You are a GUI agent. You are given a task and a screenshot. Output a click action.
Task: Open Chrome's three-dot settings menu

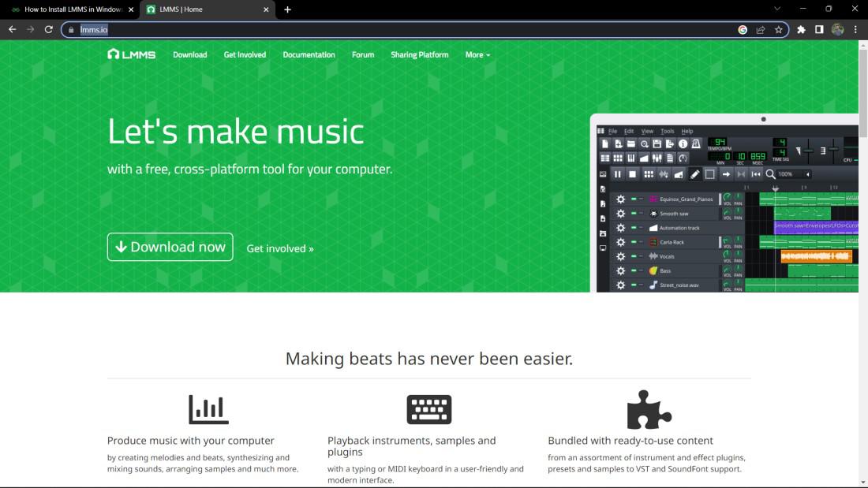click(x=856, y=29)
